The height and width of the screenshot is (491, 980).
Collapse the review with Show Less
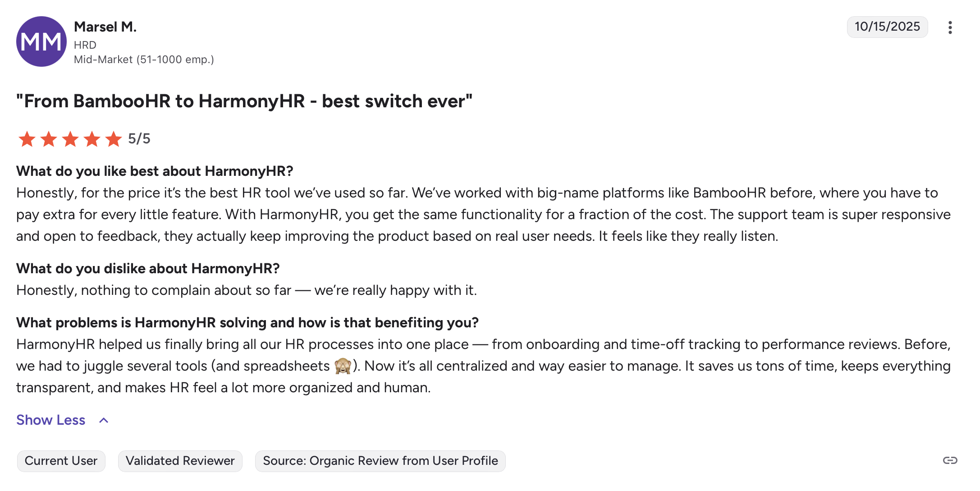[50, 420]
